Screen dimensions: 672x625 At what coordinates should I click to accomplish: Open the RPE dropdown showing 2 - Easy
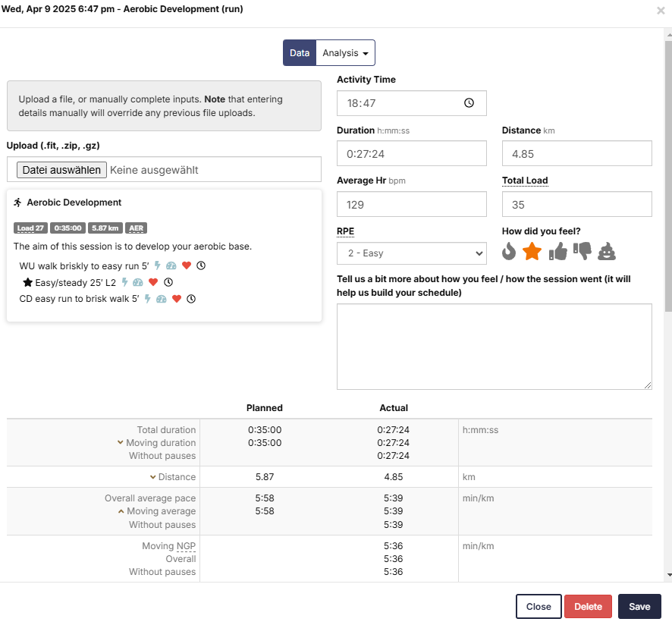[x=411, y=253]
